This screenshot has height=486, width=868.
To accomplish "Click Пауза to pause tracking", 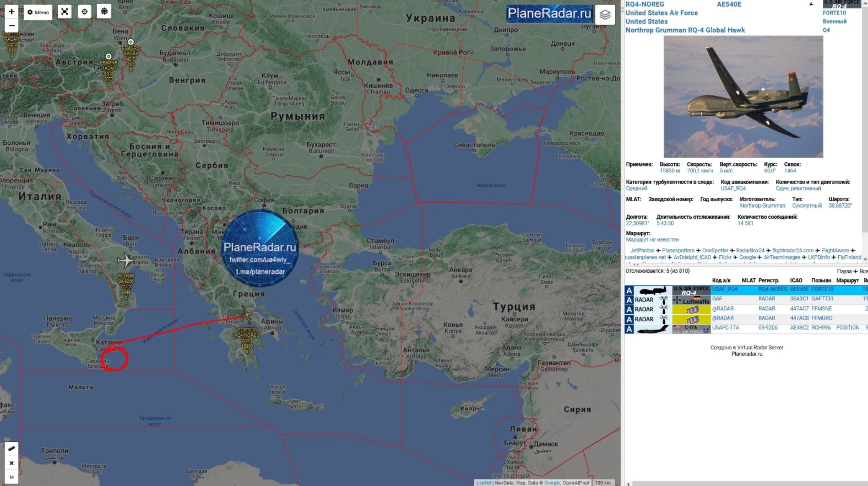I will click(x=844, y=271).
